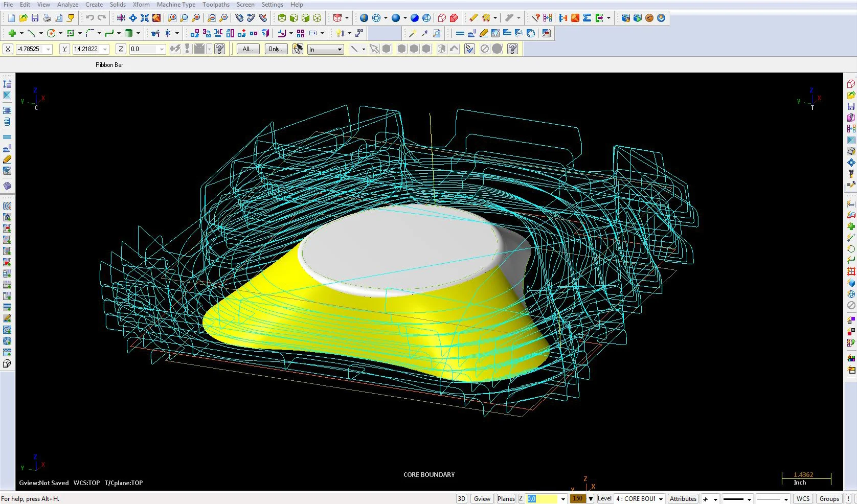
Task: Click the color 150 swatch in status bar
Action: pyautogui.click(x=577, y=499)
